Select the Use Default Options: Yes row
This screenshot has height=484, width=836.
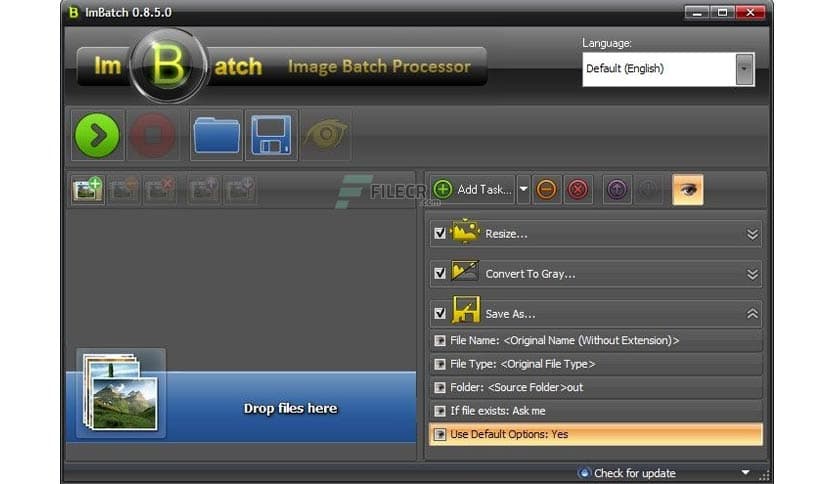click(596, 434)
